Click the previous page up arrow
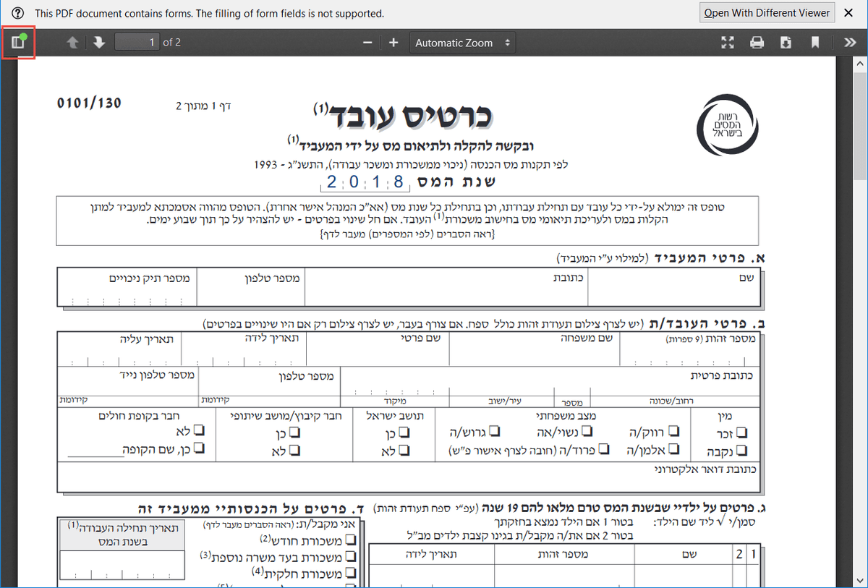Viewport: 868px width, 588px height. click(72, 42)
